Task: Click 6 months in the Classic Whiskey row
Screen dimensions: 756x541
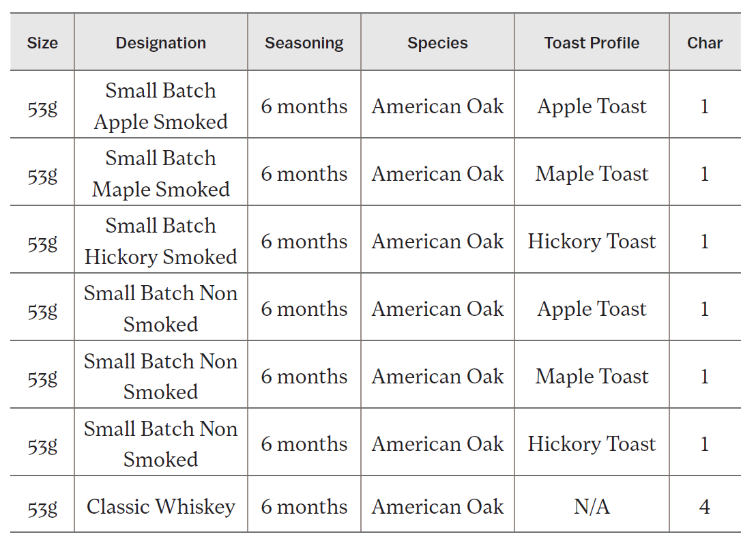Action: 304,507
